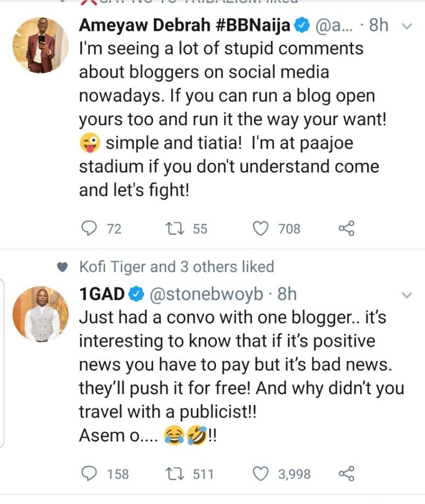This screenshot has width=425, height=504.
Task: Open 1GAD's profile picture
Action: [x=40, y=314]
